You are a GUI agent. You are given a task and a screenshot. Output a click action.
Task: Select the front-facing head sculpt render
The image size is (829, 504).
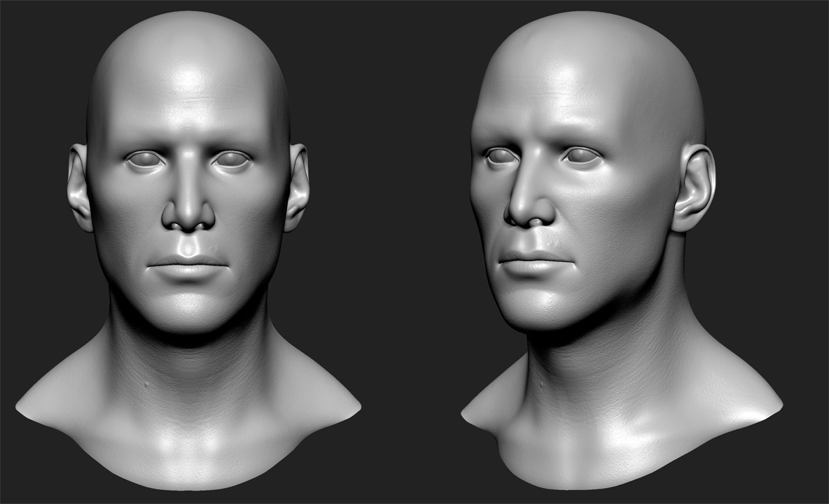click(x=188, y=251)
